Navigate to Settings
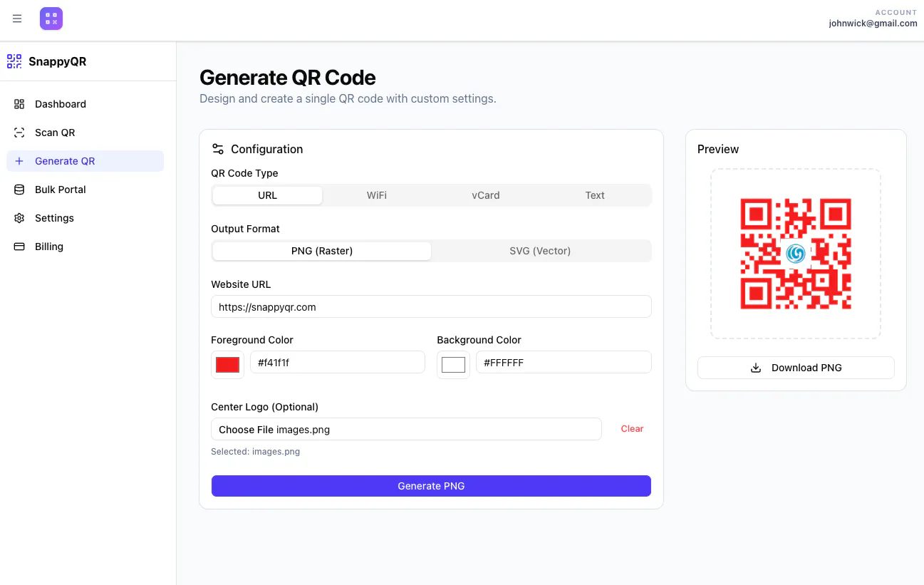 point(85,218)
